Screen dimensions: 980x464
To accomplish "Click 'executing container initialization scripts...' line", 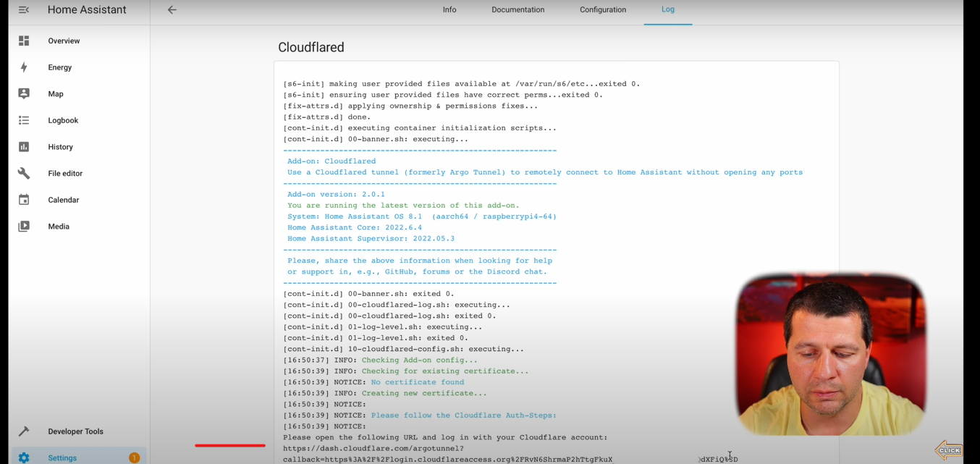I will click(420, 128).
